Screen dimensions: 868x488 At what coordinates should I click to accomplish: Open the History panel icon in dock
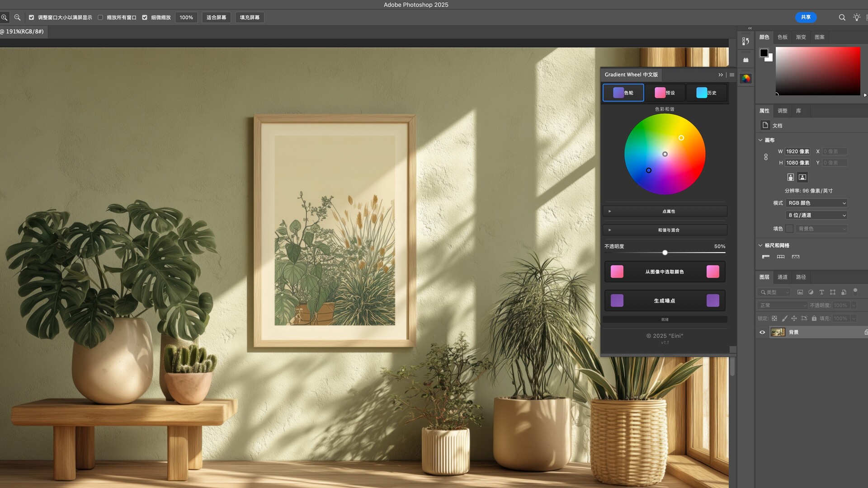[745, 41]
